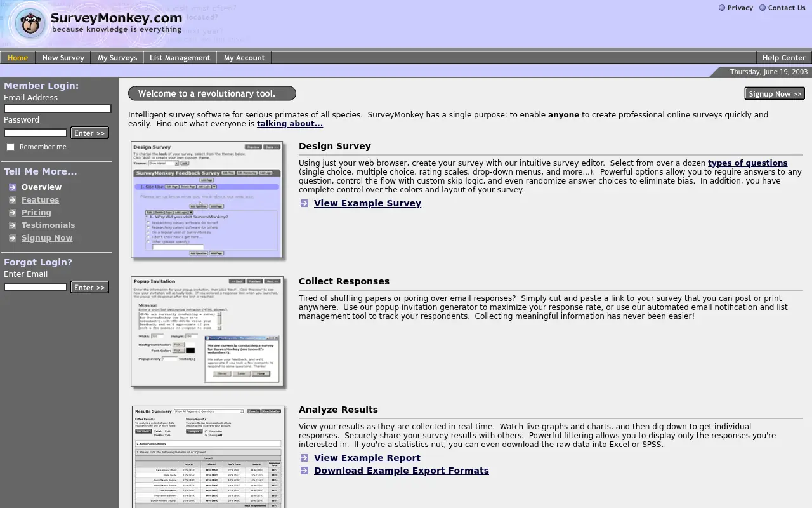
Task: Open the Pricing sidebar link
Action: point(36,213)
